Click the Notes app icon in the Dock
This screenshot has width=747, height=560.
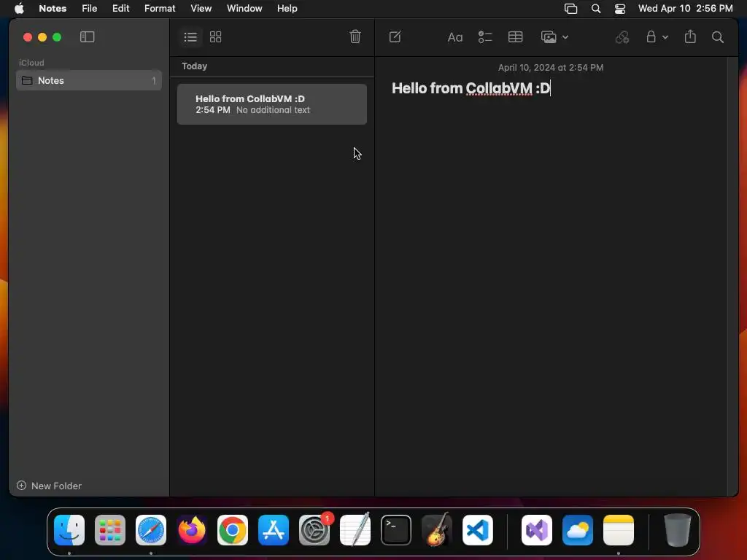(x=619, y=530)
